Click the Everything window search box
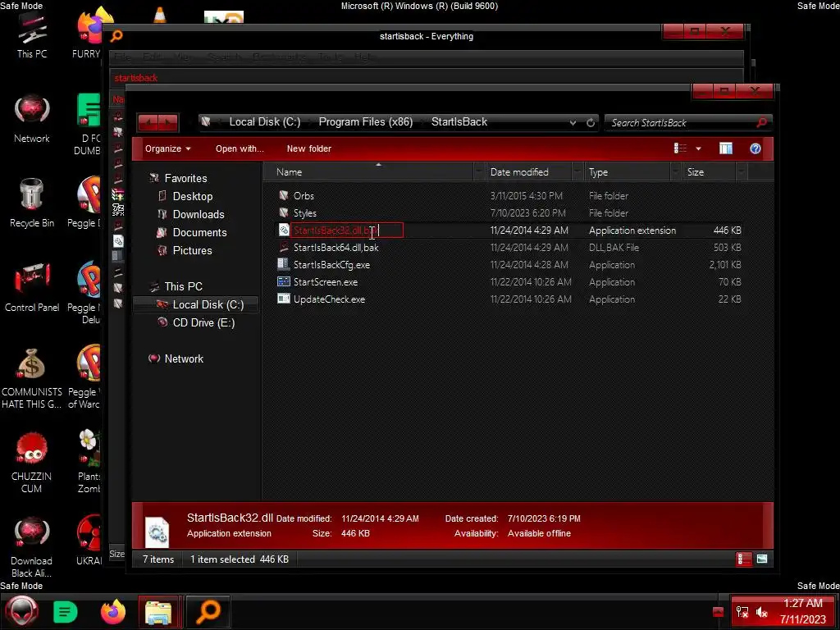 pos(426,78)
